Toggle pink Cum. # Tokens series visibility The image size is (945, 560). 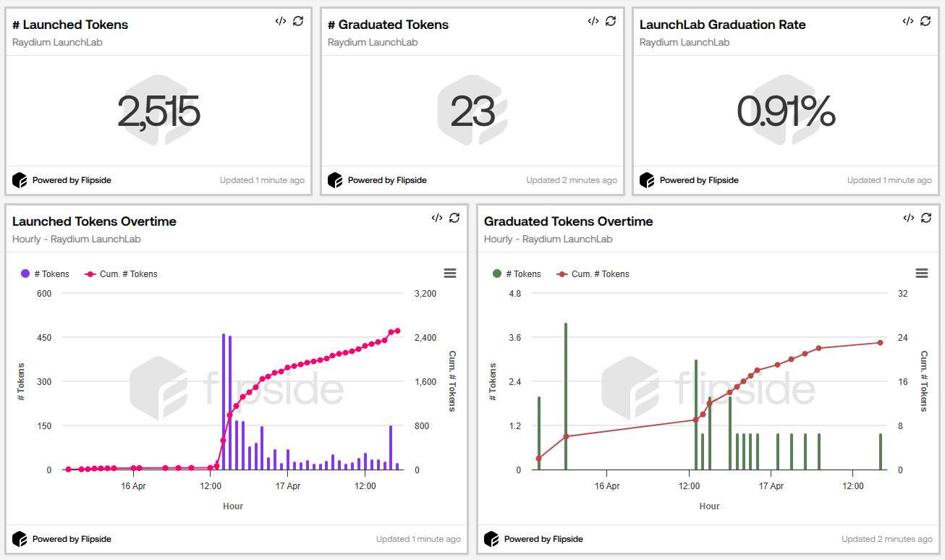(x=122, y=274)
